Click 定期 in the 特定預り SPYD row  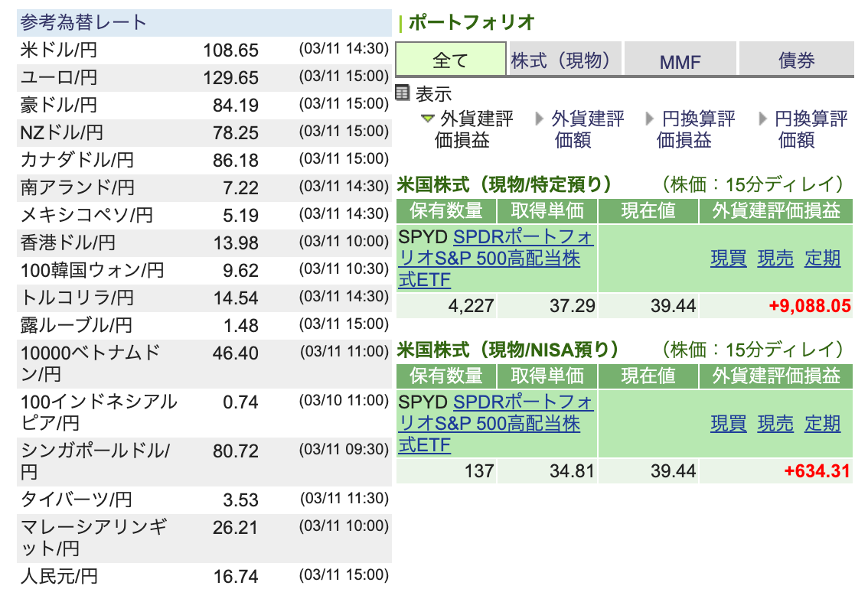[x=823, y=259]
